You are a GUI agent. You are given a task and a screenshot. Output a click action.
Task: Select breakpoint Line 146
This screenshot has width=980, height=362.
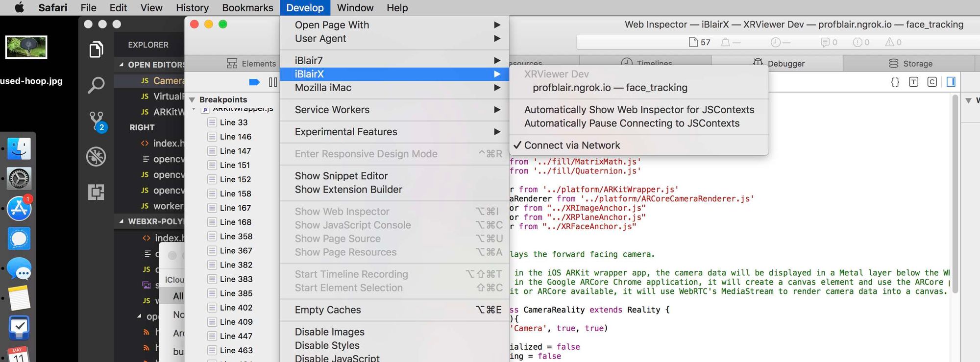(x=235, y=137)
